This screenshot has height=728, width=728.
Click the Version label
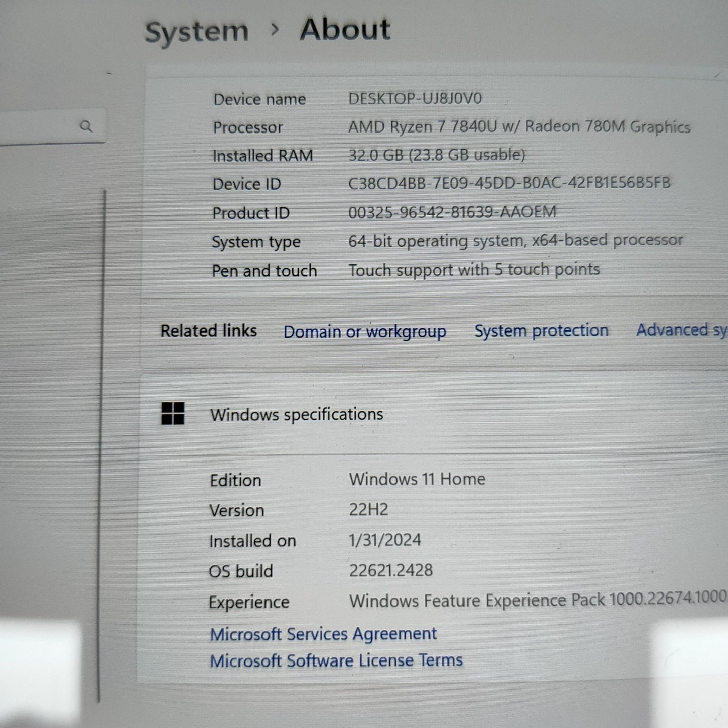(x=236, y=510)
